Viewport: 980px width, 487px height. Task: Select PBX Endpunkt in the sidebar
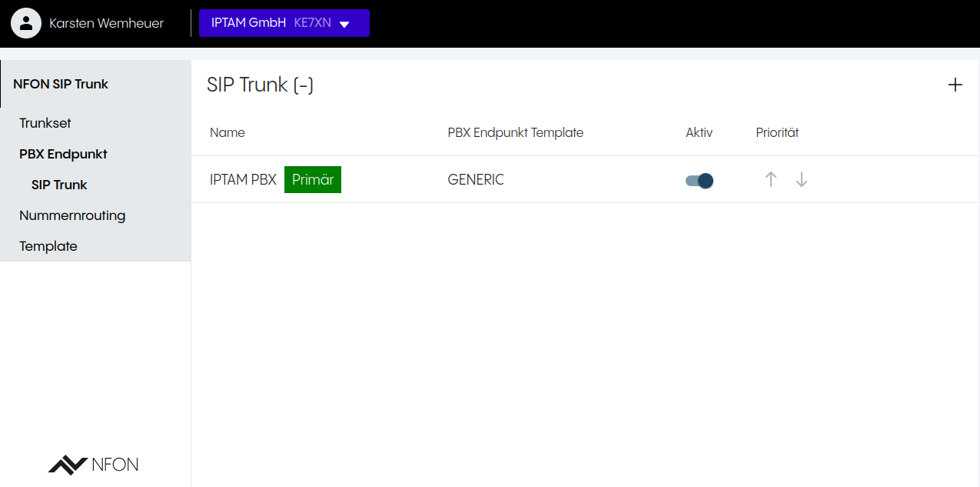click(63, 154)
